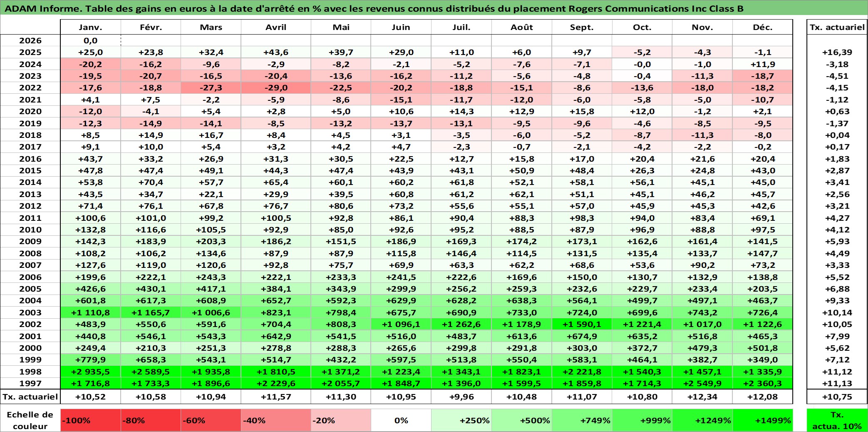Select the 0,0 cell for January 2026
The height and width of the screenshot is (432, 868).
click(x=91, y=40)
